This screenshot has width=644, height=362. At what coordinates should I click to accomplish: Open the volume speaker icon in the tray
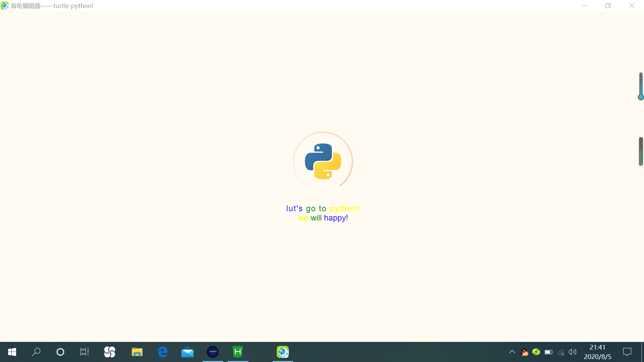[573, 352]
